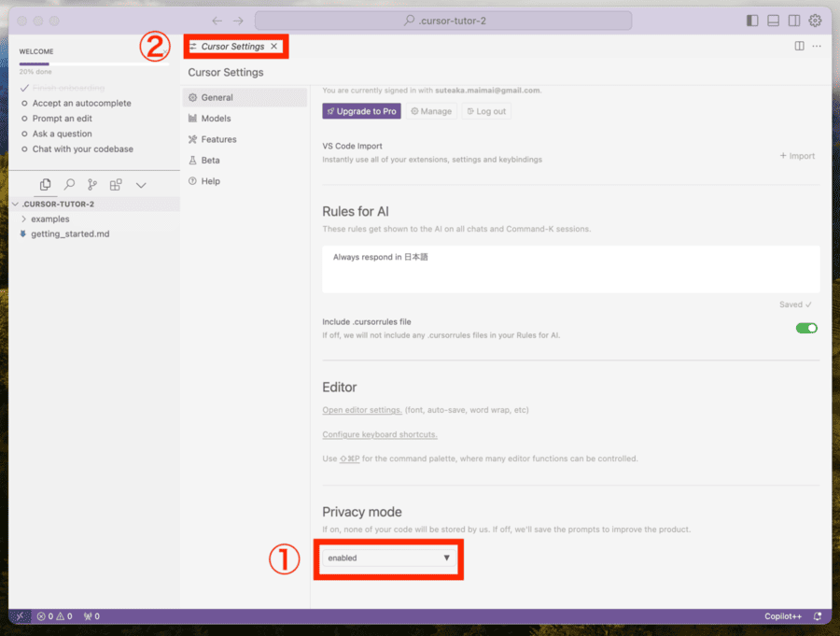Split the editor to the right

pyautogui.click(x=799, y=46)
